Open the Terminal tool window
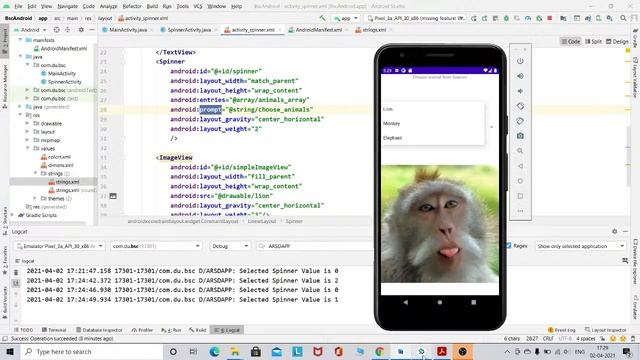 54,330
